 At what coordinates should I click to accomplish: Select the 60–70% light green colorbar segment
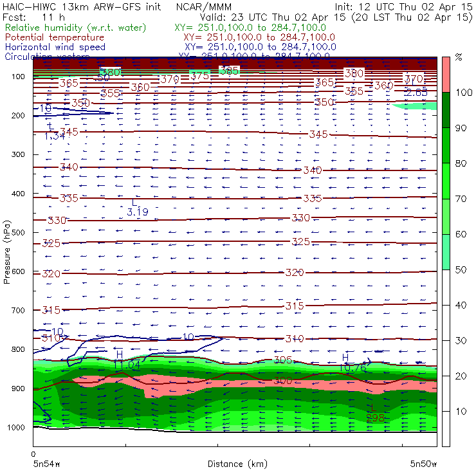(x=446, y=216)
